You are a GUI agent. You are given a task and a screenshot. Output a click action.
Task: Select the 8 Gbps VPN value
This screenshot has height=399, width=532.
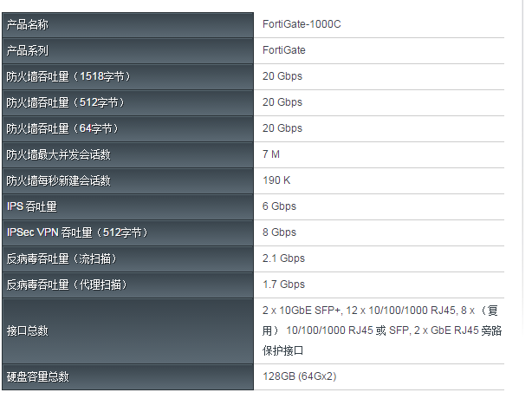(x=279, y=232)
